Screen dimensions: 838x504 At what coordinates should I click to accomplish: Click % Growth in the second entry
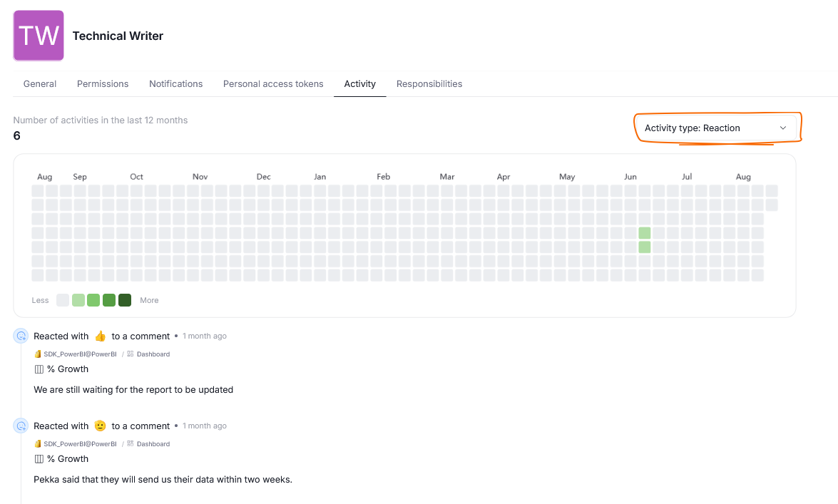pyautogui.click(x=68, y=458)
